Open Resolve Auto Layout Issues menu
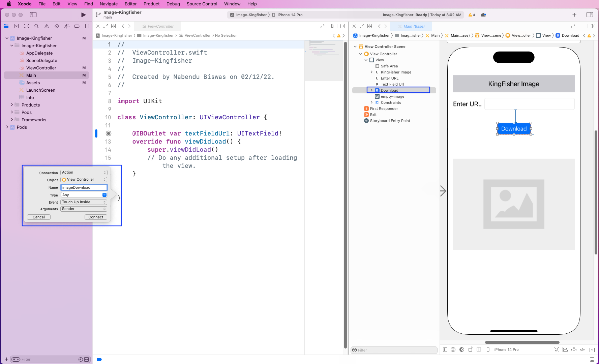The width and height of the screenshot is (599, 364). click(x=583, y=350)
